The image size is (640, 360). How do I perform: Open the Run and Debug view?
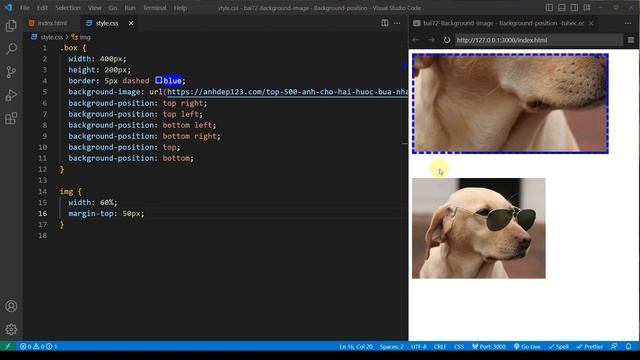pyautogui.click(x=11, y=96)
